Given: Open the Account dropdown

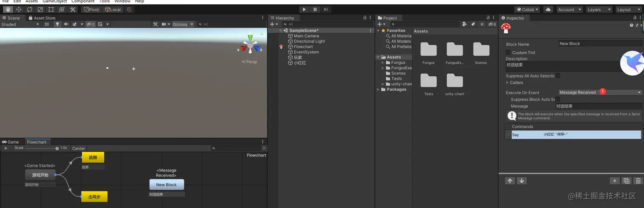Looking at the screenshot, I should click(x=569, y=9).
